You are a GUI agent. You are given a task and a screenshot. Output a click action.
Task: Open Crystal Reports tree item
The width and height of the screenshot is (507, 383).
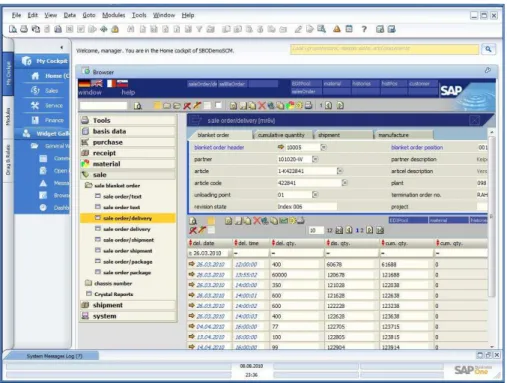(110, 294)
